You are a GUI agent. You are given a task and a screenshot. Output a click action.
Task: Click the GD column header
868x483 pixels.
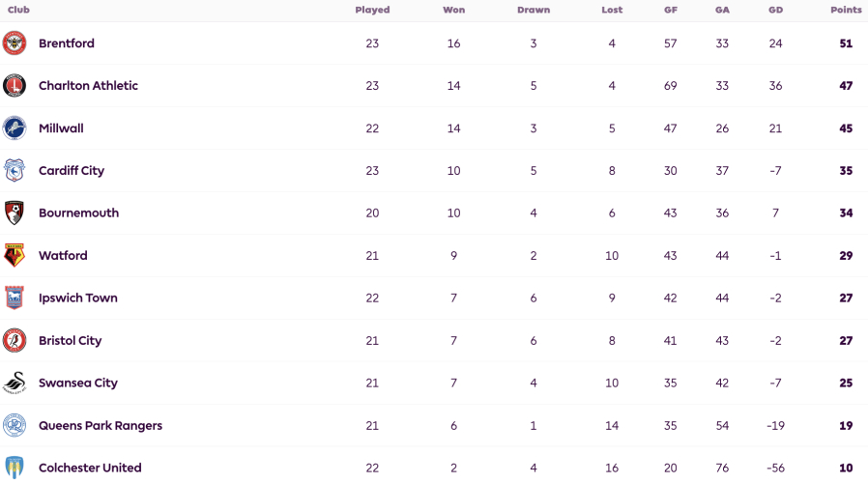775,10
